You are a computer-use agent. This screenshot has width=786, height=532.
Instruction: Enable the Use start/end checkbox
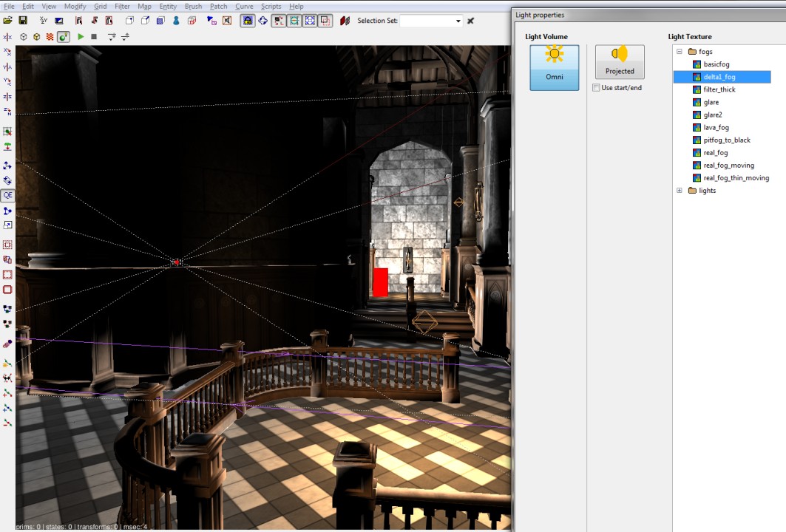click(x=596, y=88)
